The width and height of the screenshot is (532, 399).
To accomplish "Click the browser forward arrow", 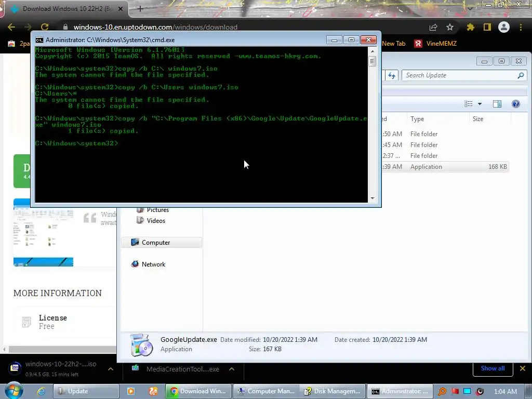I will (28, 27).
